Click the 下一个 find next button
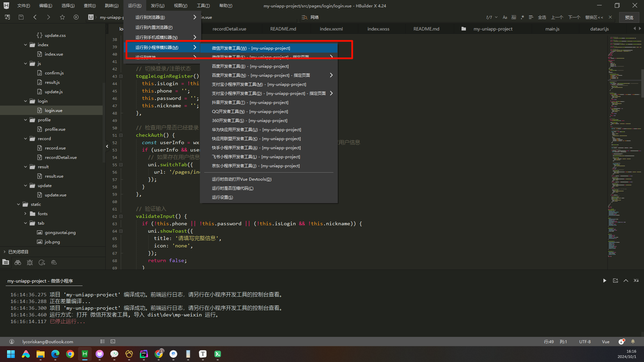Screen dimensions: 644x362 (574, 17)
